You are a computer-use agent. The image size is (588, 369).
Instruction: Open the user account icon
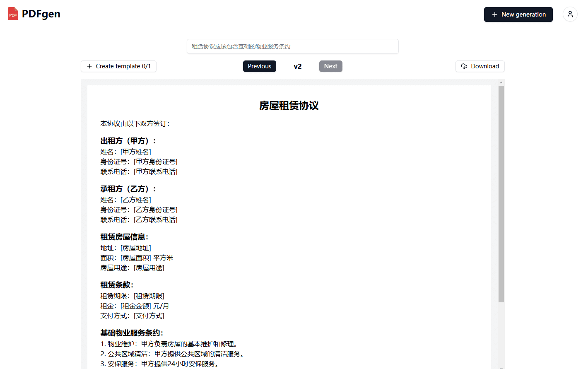coord(570,14)
